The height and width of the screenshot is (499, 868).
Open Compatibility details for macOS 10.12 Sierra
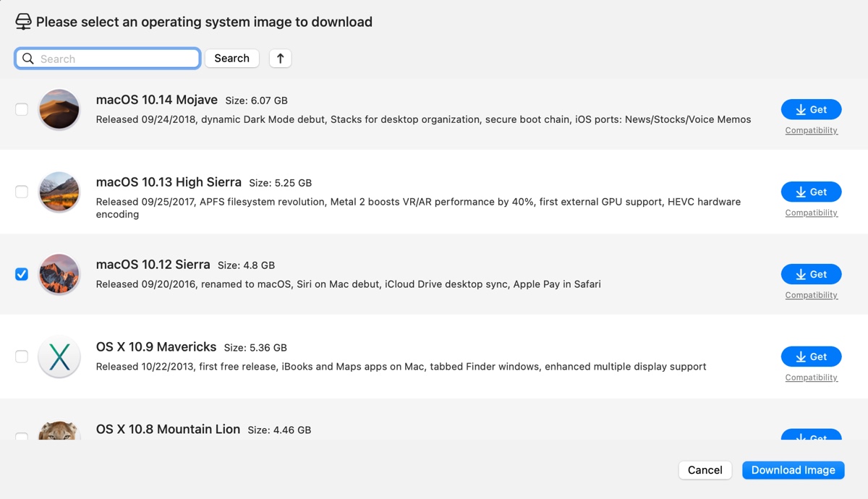pyautogui.click(x=811, y=294)
